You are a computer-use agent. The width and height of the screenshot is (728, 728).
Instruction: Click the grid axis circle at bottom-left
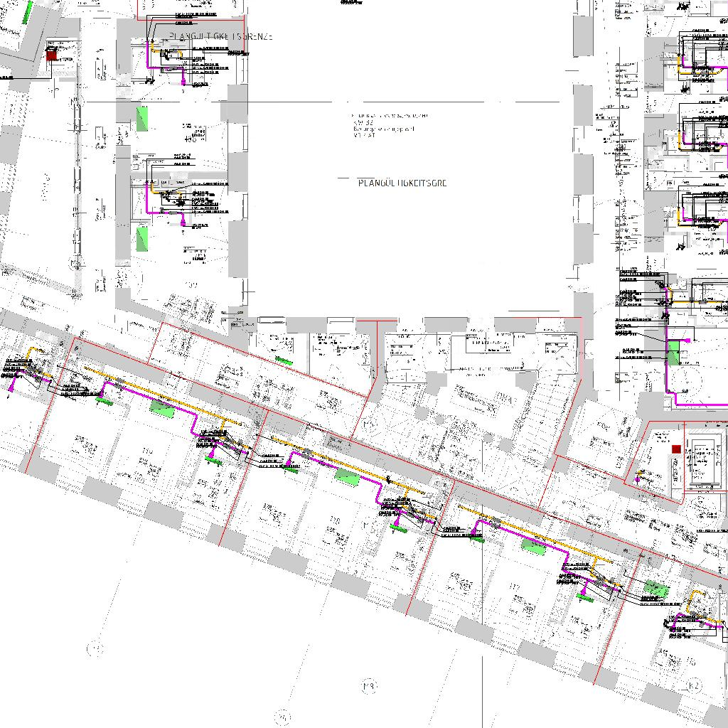[x=95, y=648]
